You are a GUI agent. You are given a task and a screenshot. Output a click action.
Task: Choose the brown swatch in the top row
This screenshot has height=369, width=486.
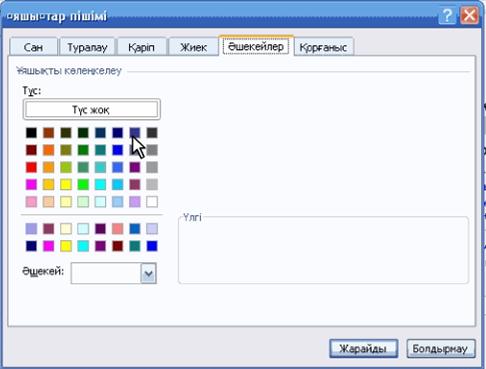49,133
